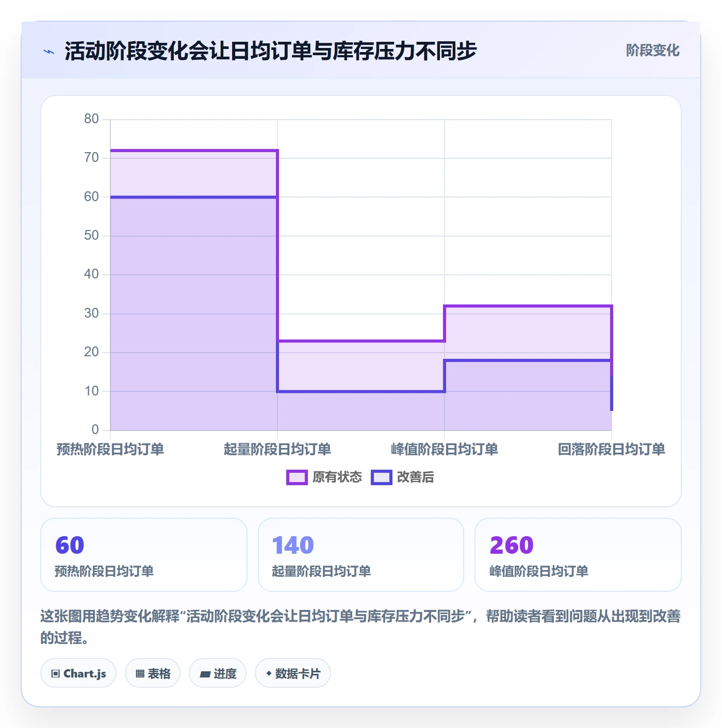Click the y-axis tick label 0
The image size is (722, 728).
coord(95,430)
